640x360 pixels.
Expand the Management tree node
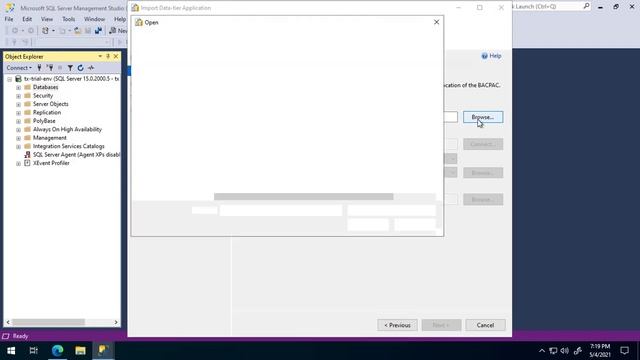[x=18, y=138]
